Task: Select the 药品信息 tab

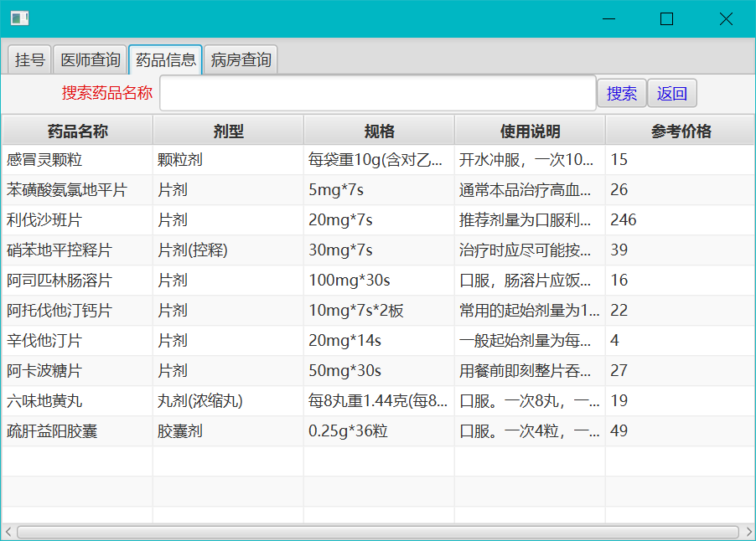Action: 165,59
